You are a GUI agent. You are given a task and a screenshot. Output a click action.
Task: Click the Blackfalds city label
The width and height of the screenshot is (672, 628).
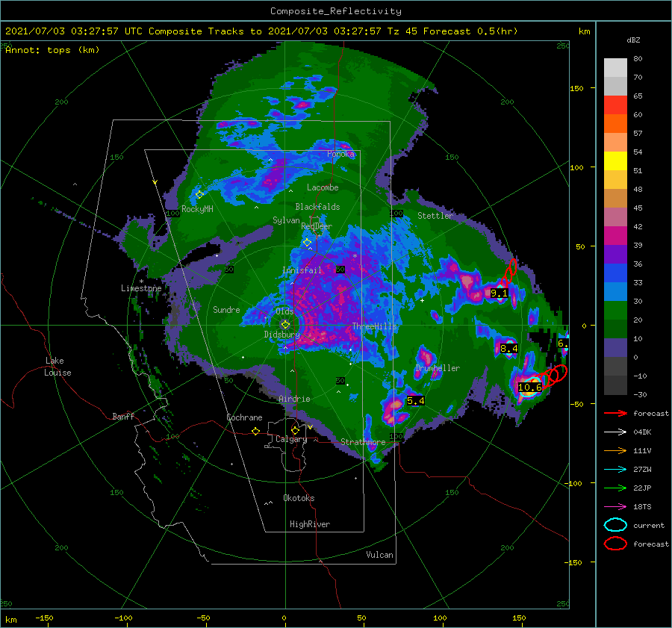tap(317, 207)
